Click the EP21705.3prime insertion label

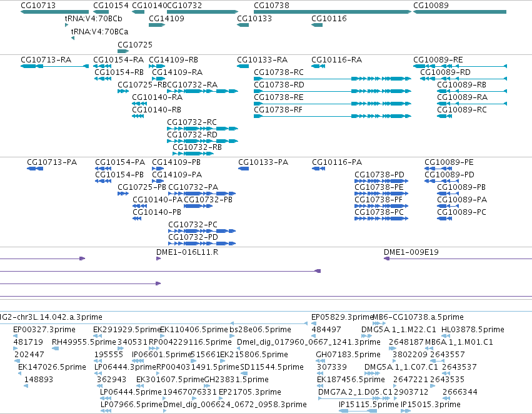click(249, 392)
